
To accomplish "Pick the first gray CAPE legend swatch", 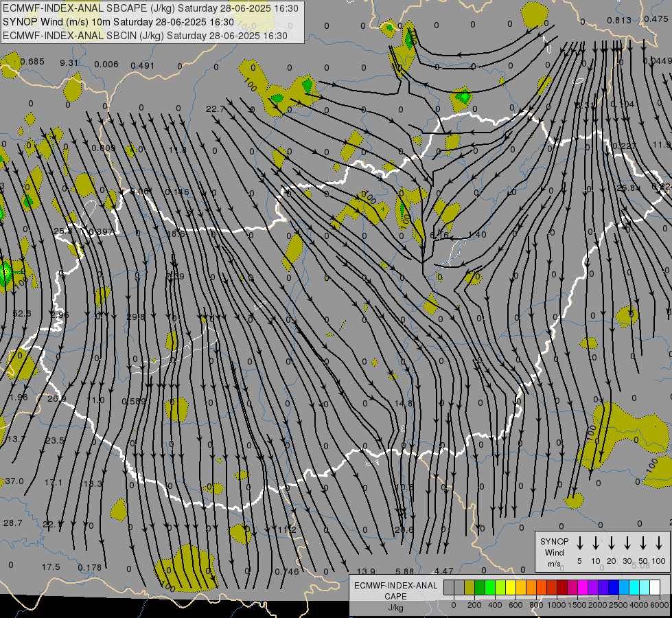I will pyautogui.click(x=449, y=588).
